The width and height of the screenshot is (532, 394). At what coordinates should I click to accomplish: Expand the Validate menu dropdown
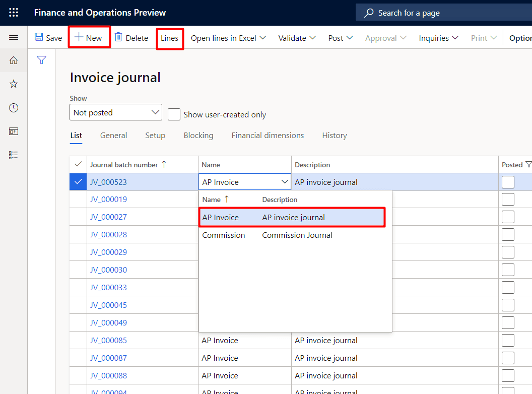[x=297, y=38]
